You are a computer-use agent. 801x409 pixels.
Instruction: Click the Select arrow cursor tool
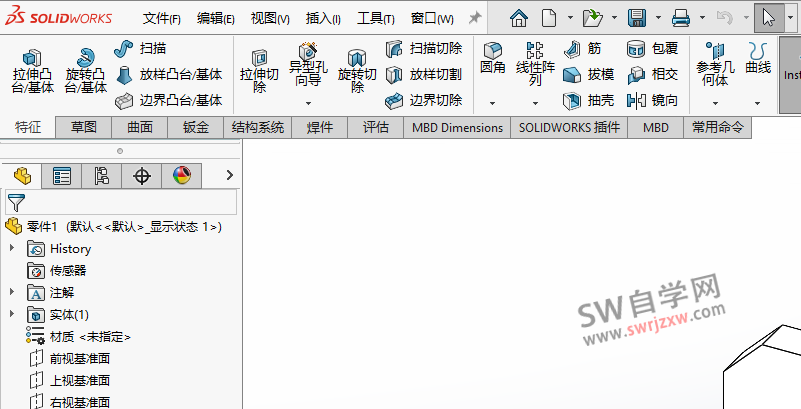pyautogui.click(x=769, y=18)
